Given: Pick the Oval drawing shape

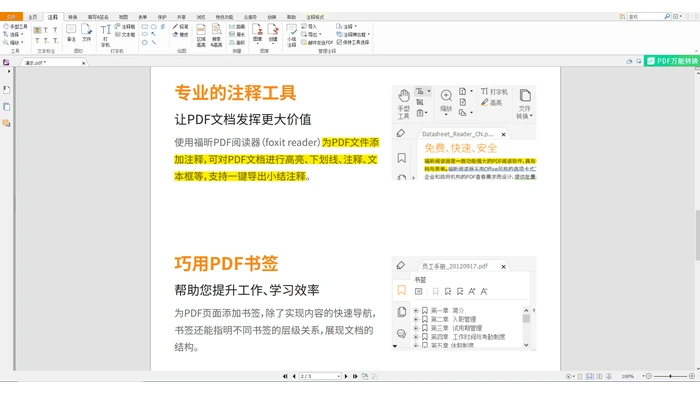Looking at the screenshot, I should 145,34.
